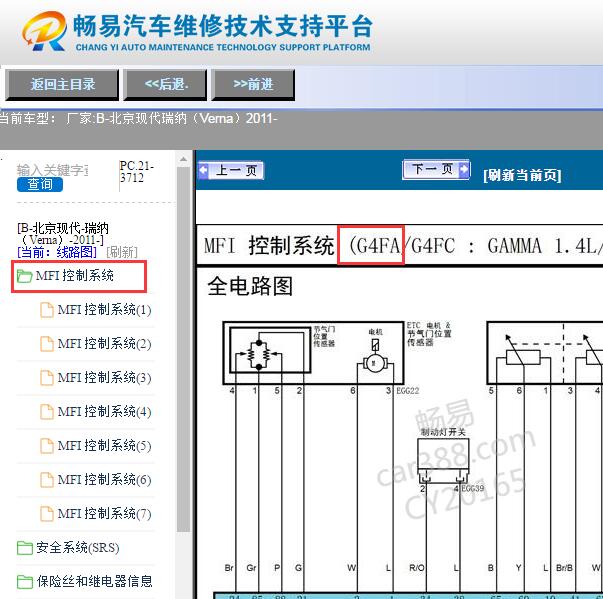Click the 当前车型 vehicle model text
The image size is (603, 599).
(x=138, y=118)
